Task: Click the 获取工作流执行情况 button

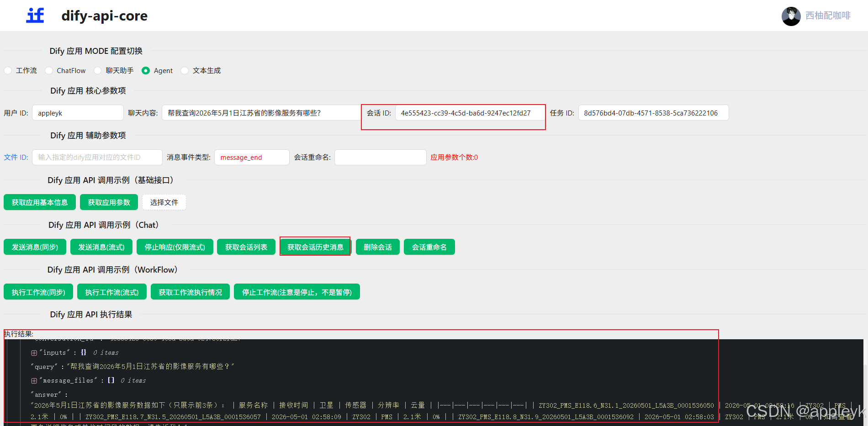Action: pyautogui.click(x=191, y=292)
